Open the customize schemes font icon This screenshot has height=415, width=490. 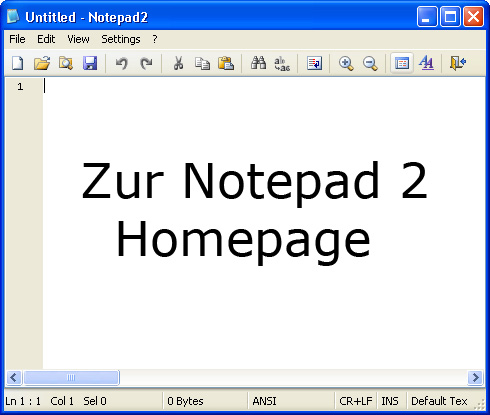tap(426, 63)
